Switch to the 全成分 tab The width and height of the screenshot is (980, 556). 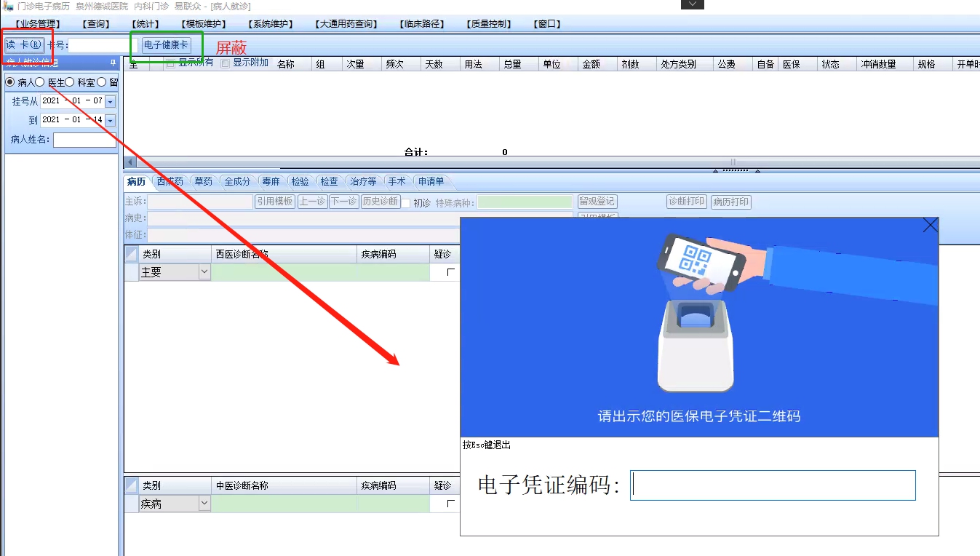237,181
